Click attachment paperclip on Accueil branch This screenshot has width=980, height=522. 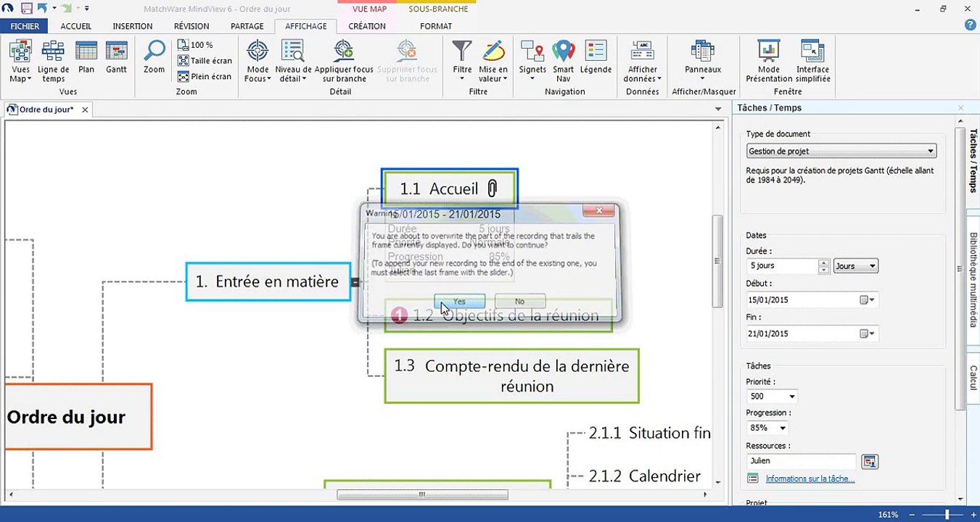[492, 188]
